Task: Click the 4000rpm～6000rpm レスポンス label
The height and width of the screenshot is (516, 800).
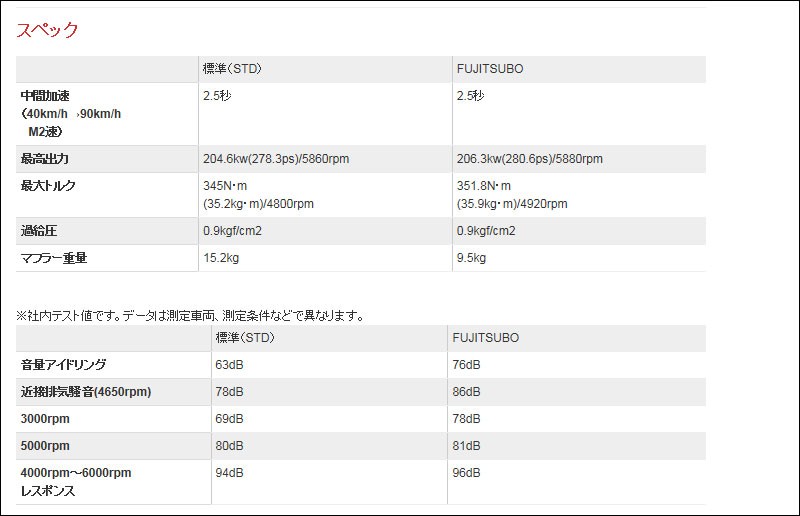Action: [76, 482]
